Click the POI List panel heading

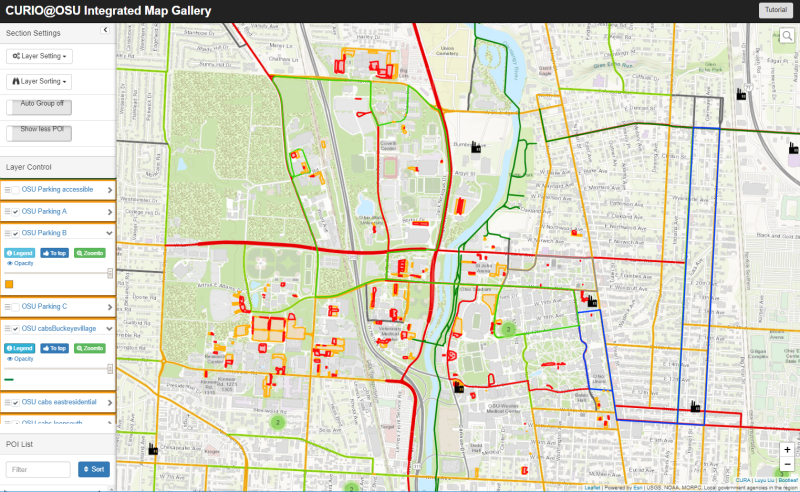click(19, 445)
